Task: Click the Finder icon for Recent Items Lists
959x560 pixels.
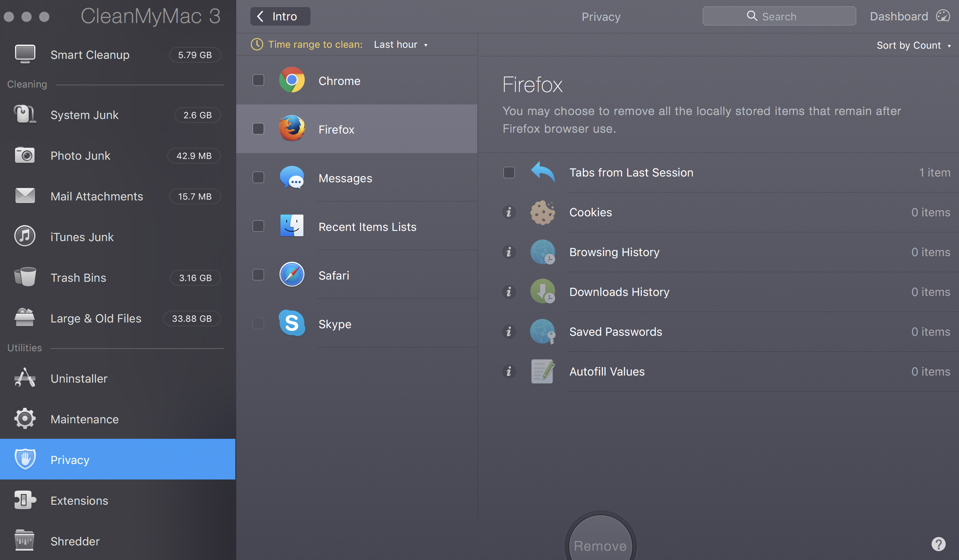Action: [292, 226]
